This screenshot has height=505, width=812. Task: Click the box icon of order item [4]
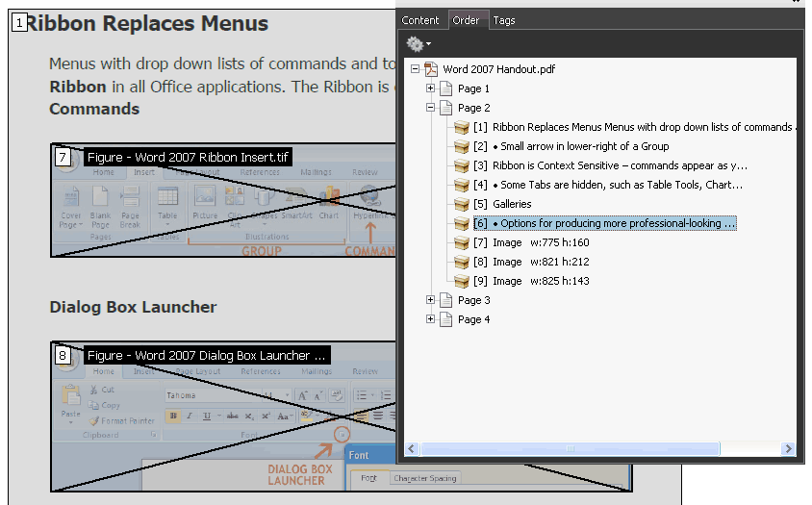click(x=462, y=185)
